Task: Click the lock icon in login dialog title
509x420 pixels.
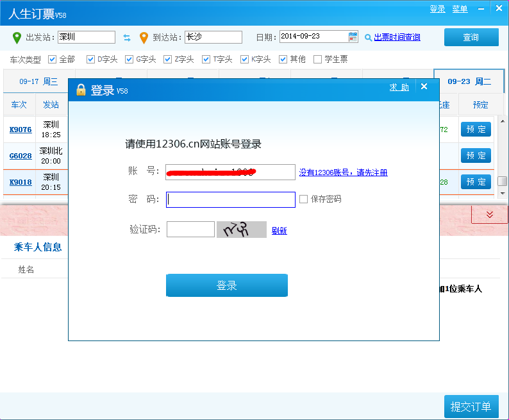Action: [81, 90]
